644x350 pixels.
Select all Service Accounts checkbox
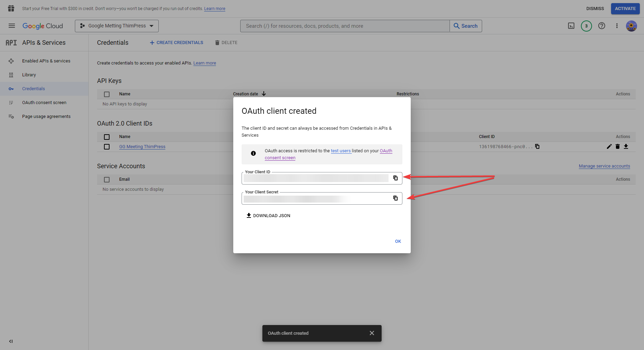(x=107, y=180)
